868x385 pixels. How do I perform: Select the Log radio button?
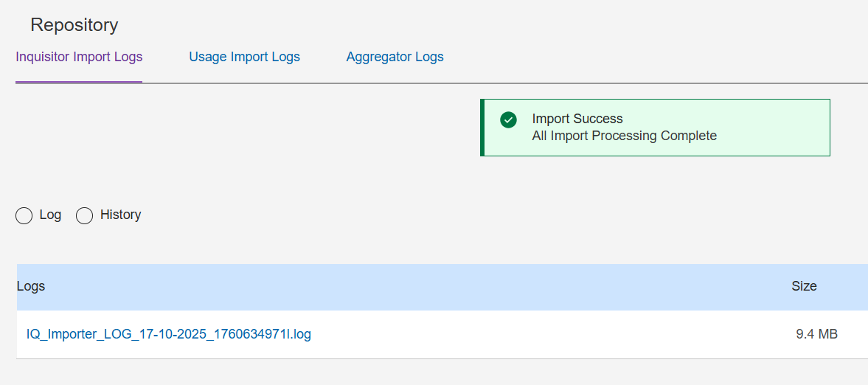(24, 215)
